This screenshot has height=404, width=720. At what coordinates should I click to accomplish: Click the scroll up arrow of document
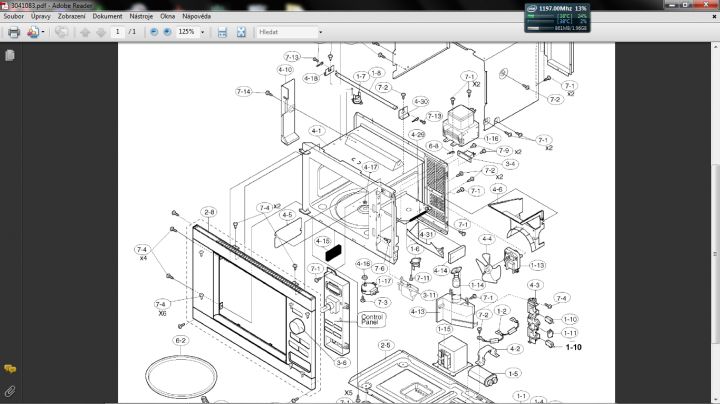tap(715, 47)
